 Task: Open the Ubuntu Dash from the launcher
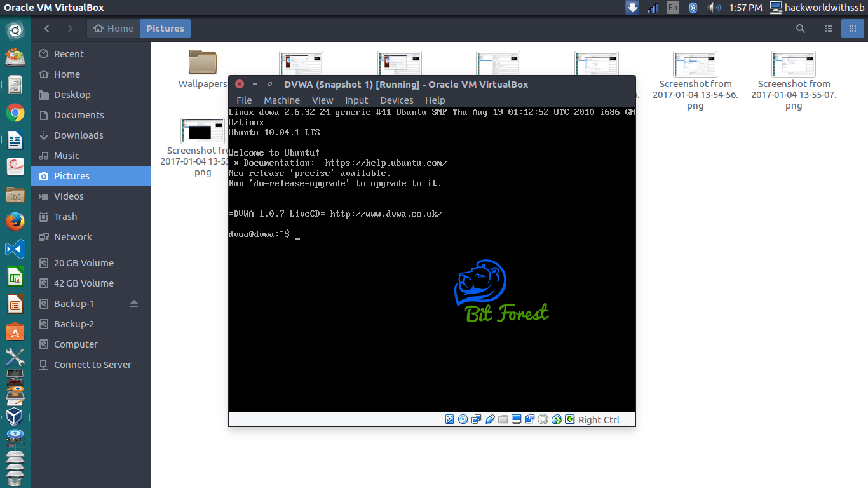[15, 30]
